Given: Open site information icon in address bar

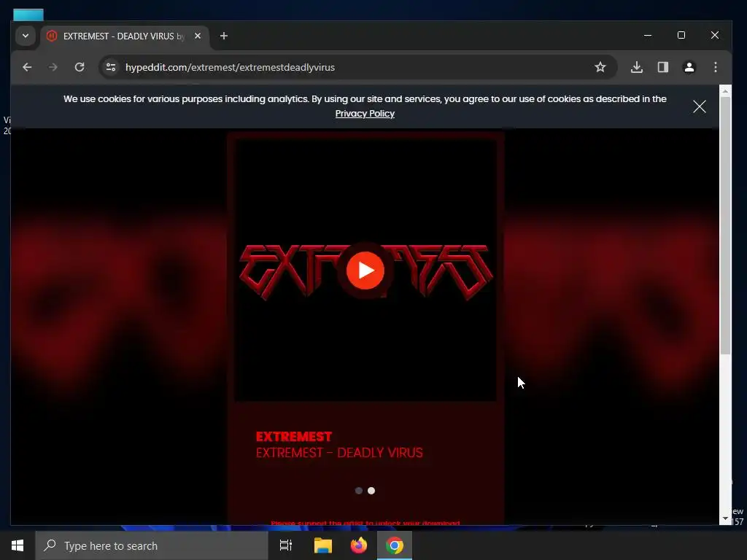Looking at the screenshot, I should [x=111, y=67].
